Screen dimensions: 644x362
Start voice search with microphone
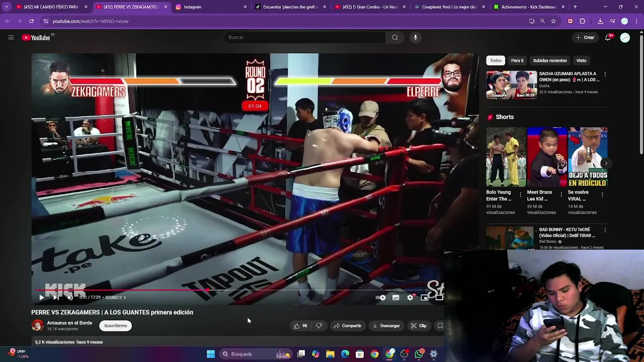tap(415, 37)
